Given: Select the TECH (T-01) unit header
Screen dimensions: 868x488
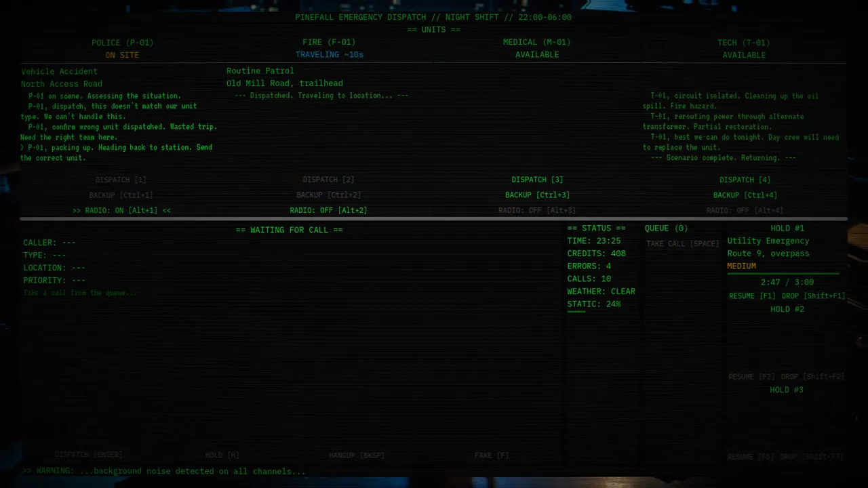Looking at the screenshot, I should point(744,43).
